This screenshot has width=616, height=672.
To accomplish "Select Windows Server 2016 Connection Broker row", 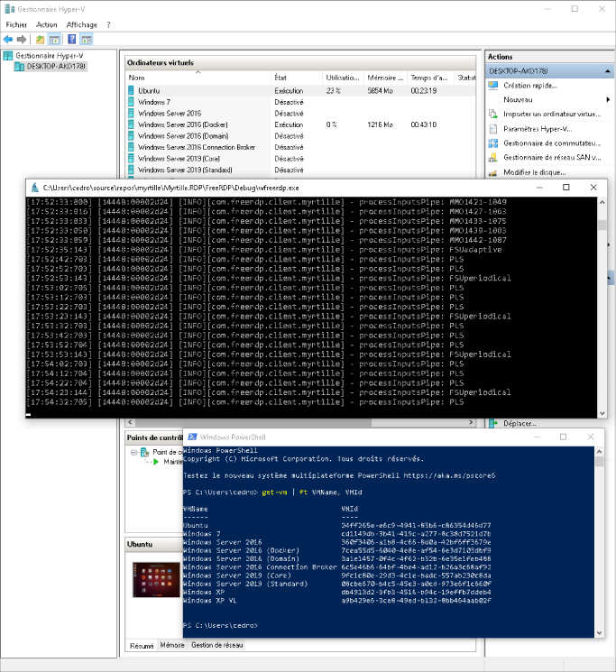I will coord(301,147).
